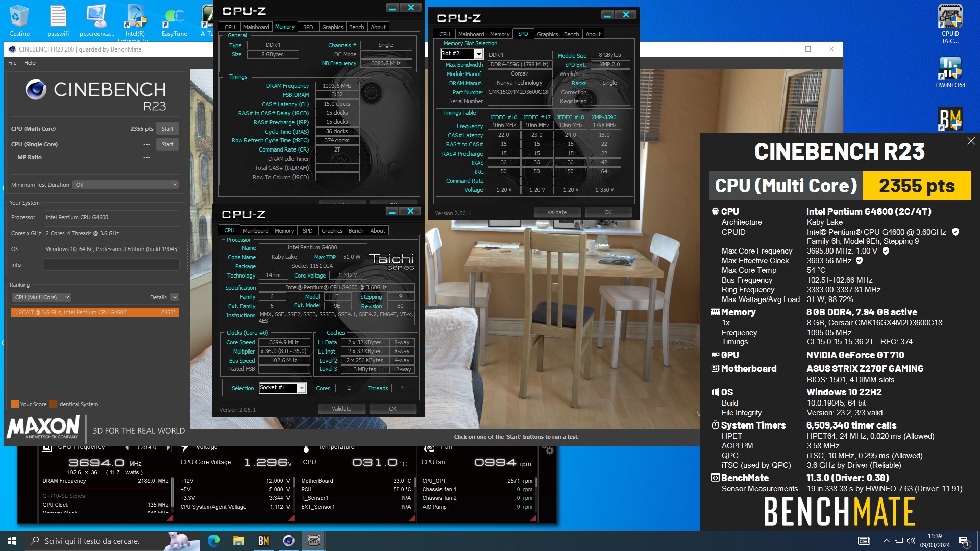Open Memory tab in bottom CPU-Z CPU window

pos(284,231)
